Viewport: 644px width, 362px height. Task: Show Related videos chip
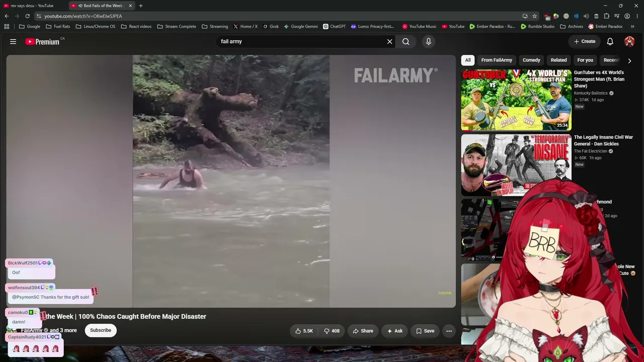(558, 60)
